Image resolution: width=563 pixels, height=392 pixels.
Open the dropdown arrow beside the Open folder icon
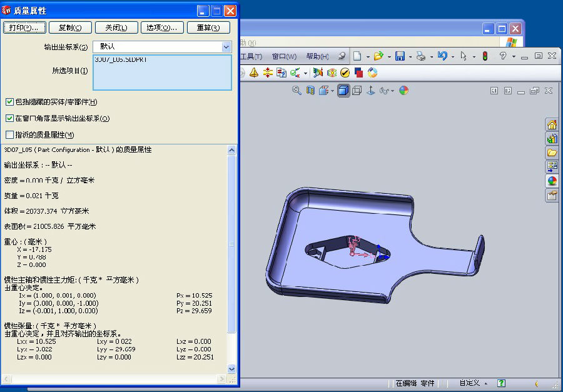(x=388, y=56)
